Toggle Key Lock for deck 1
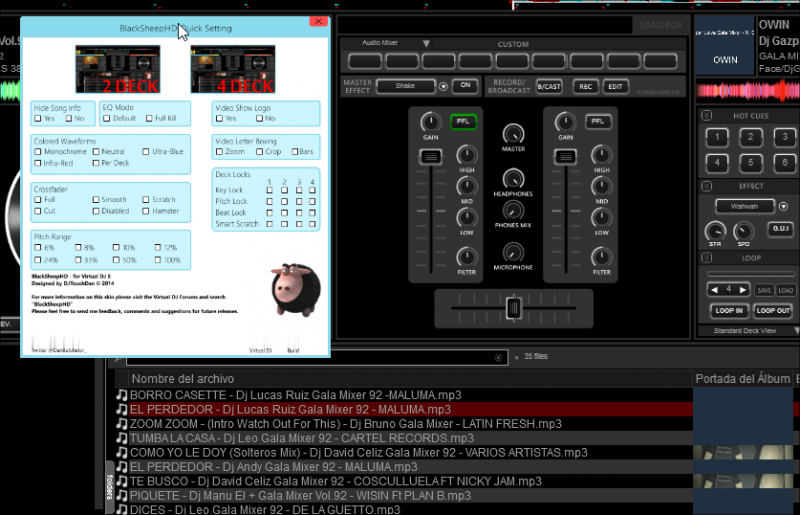The width and height of the screenshot is (800, 515). point(269,190)
